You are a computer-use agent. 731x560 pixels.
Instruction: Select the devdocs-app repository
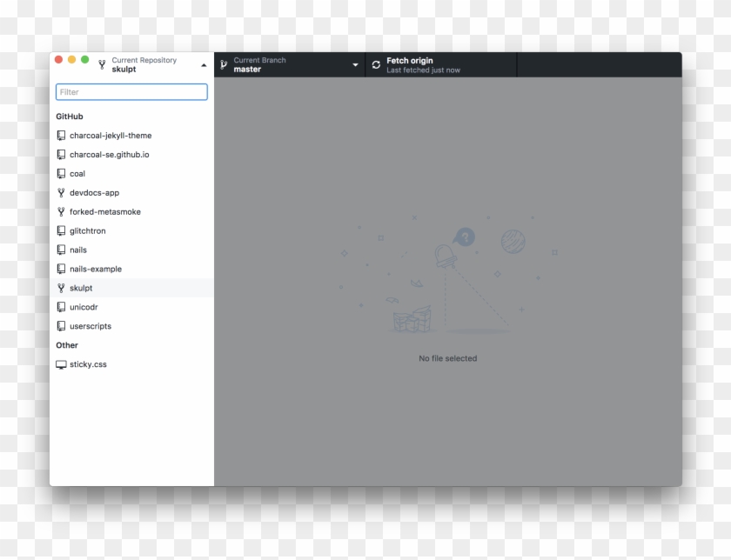(x=131, y=193)
